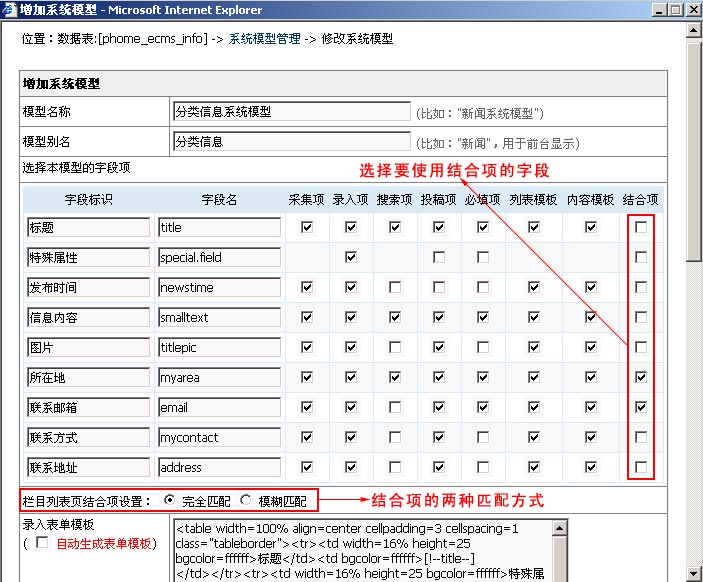Uncheck 结合项 for the 联系邮箱 row

click(641, 408)
